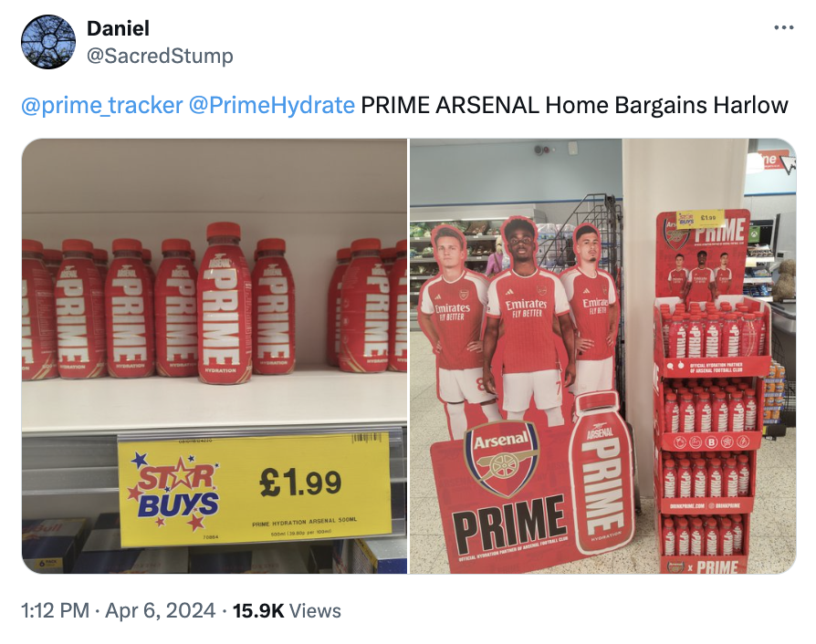This screenshot has height=644, width=816.
Task: Click the frontmost PRIME bottle on shelf
Action: click(225, 303)
